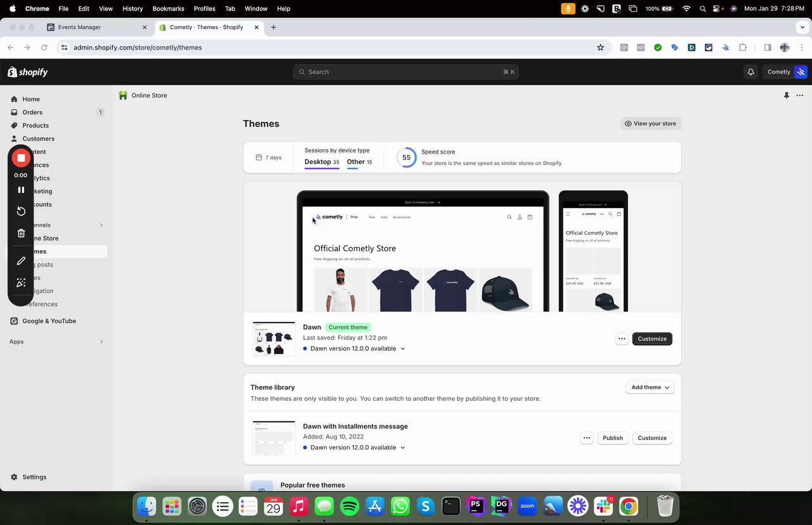Select the pen drawing tool in the recorder
Viewport: 812px width, 525px height.
pos(21,261)
